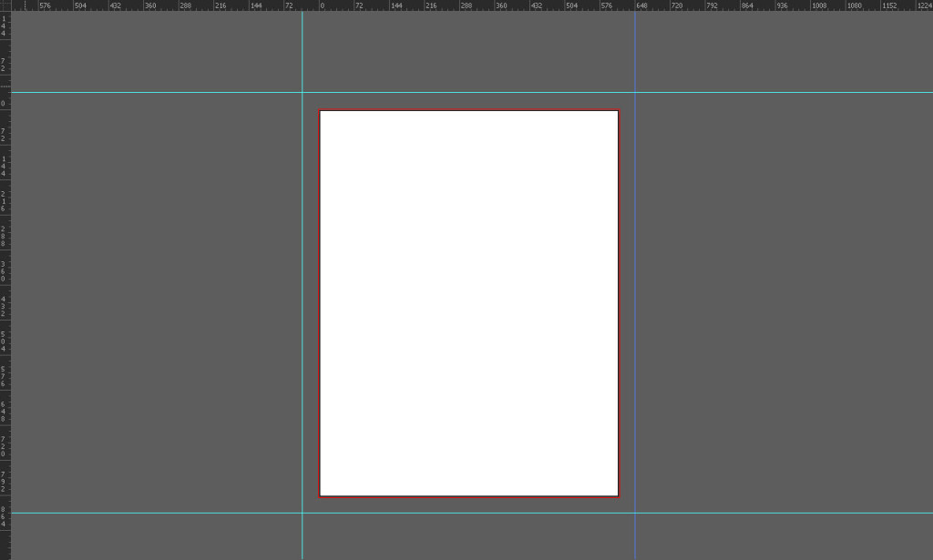Screen dimensions: 933x560
Task: Click inside the white document page
Action: tap(469, 303)
